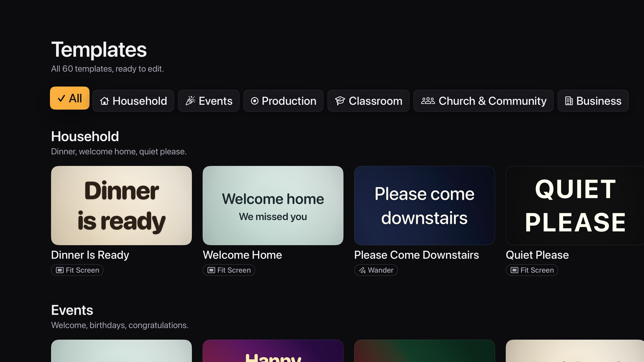This screenshot has height=362, width=644.
Task: Click the Wander badge
Action: [x=376, y=270]
